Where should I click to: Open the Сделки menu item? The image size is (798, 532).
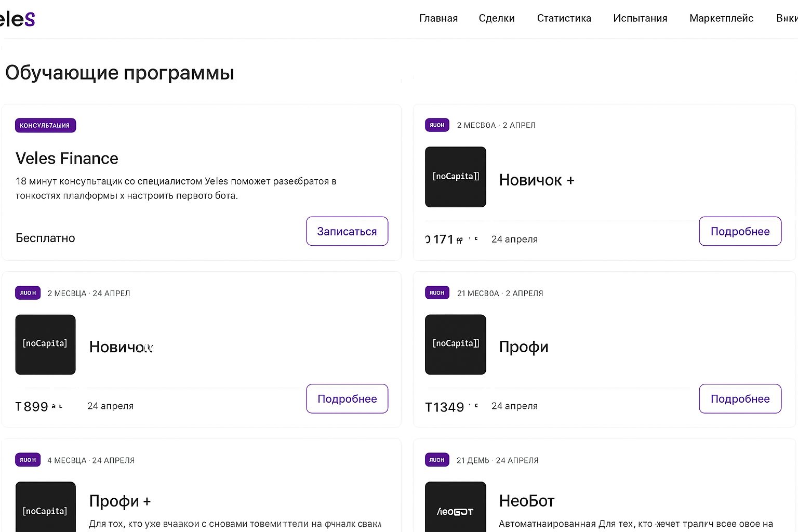click(497, 18)
